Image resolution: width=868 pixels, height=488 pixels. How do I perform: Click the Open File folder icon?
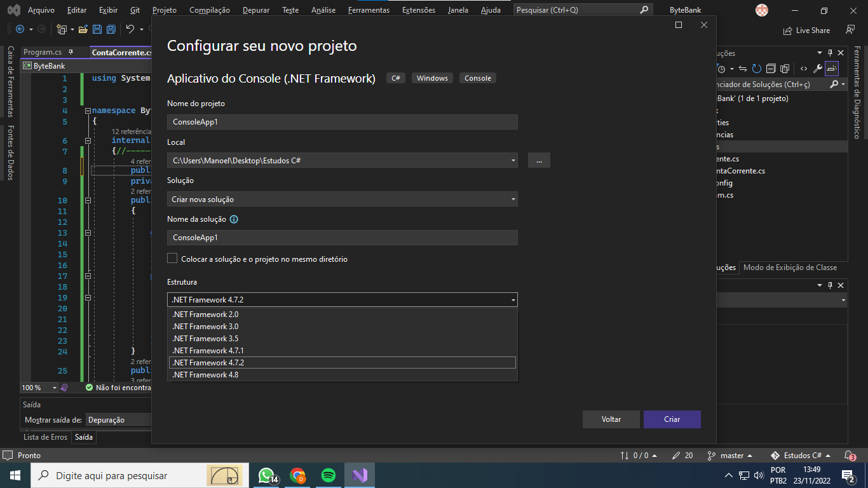tap(83, 29)
